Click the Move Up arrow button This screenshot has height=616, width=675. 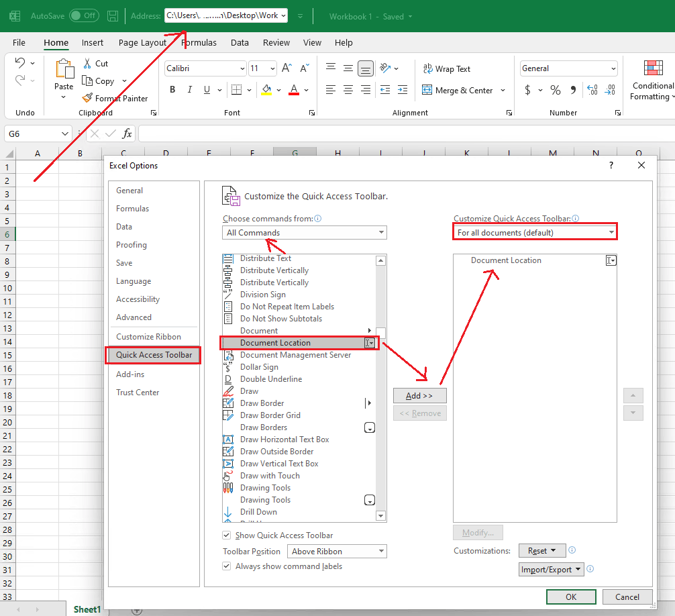click(x=633, y=396)
